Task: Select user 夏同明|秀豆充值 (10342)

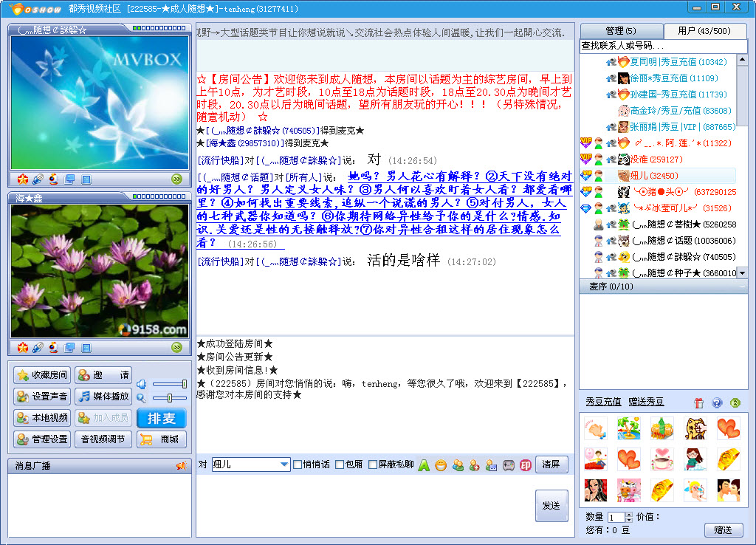Action: [x=658, y=62]
